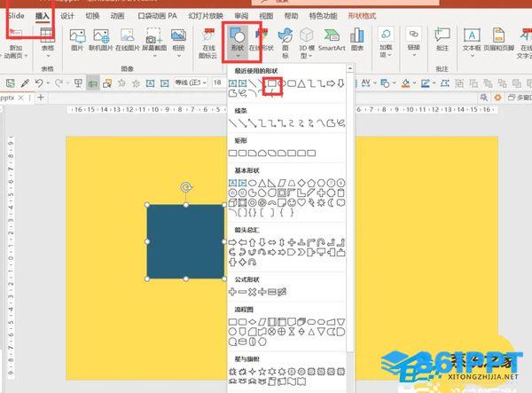Image resolution: width=532 pixels, height=393 pixels.
Task: Click the font size field showing 18
Action: tap(219, 83)
